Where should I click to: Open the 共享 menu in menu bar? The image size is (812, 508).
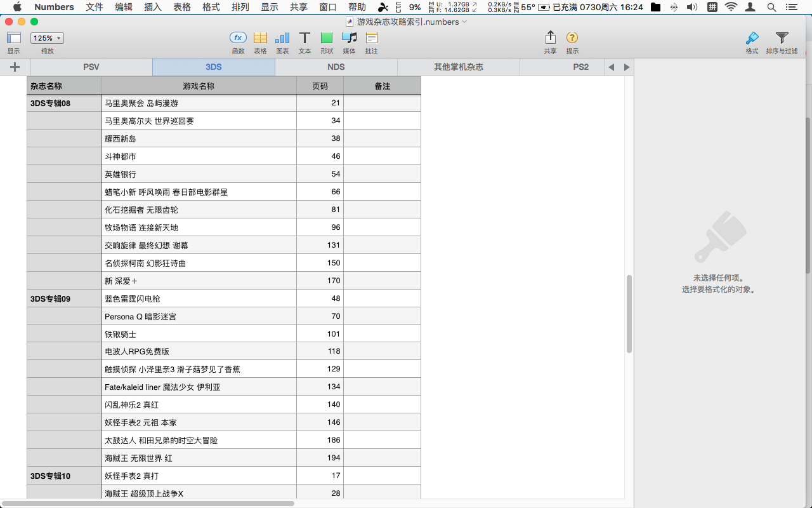point(299,7)
